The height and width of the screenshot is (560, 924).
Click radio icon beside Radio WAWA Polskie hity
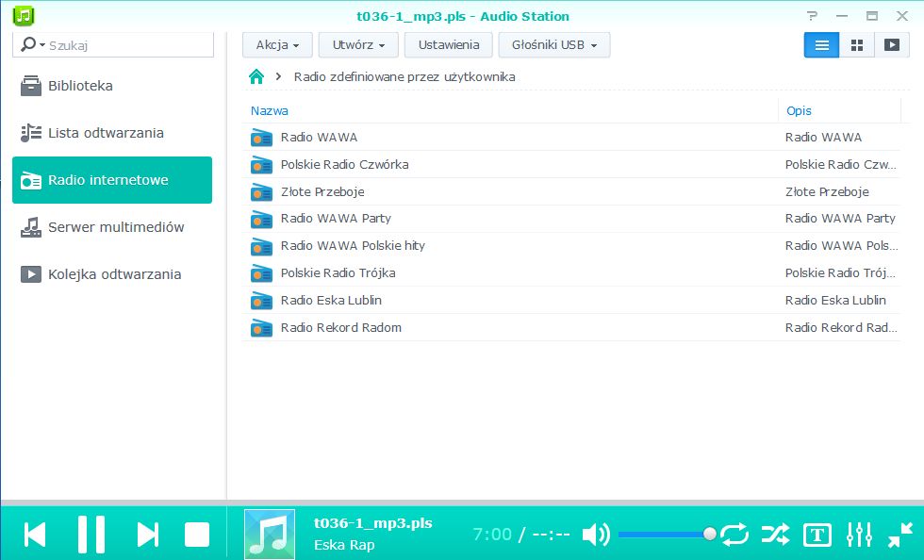click(261, 246)
